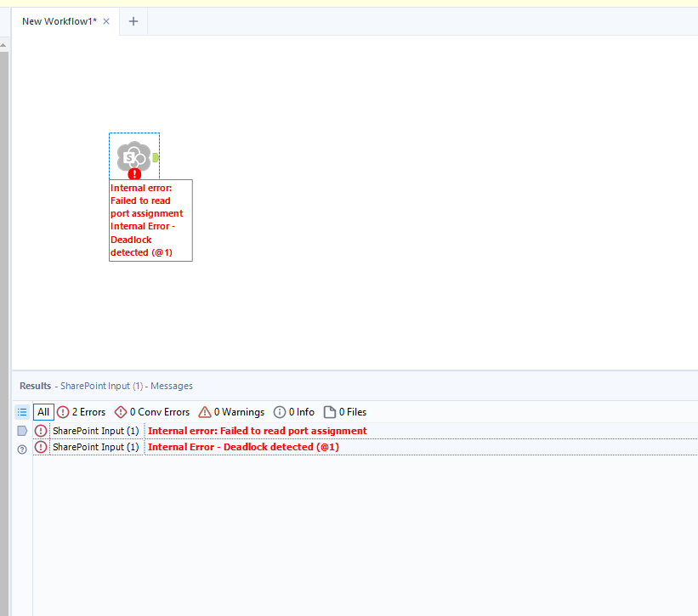Select the SharePoint Input tool on the canvas

pos(133,155)
